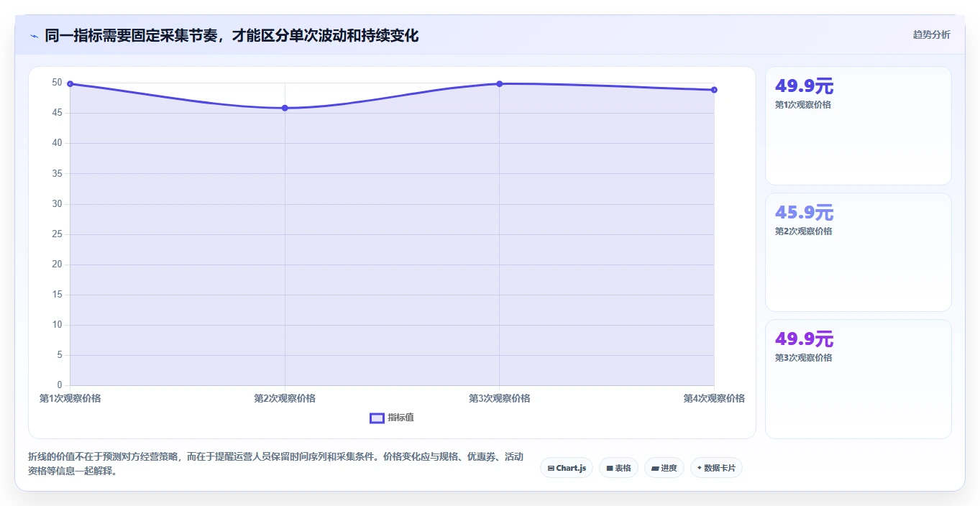Click the trend icon beside the title
Image resolution: width=980 pixels, height=506 pixels.
click(34, 35)
